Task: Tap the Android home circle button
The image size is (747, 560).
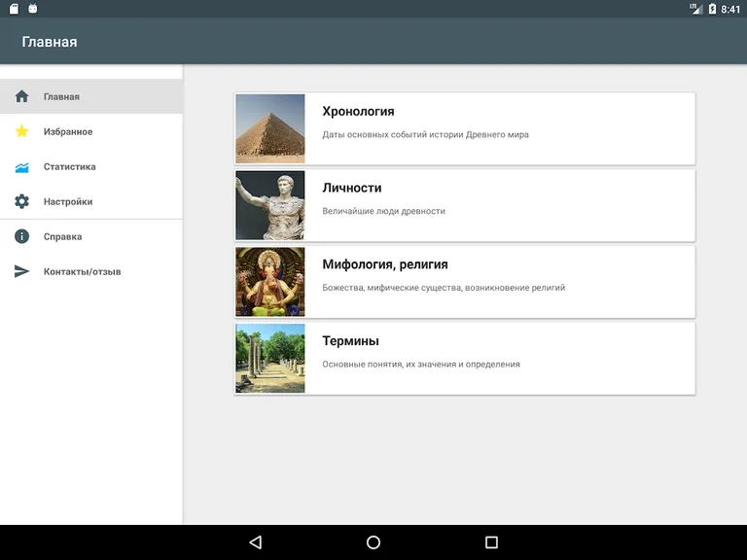Action: (x=373, y=542)
